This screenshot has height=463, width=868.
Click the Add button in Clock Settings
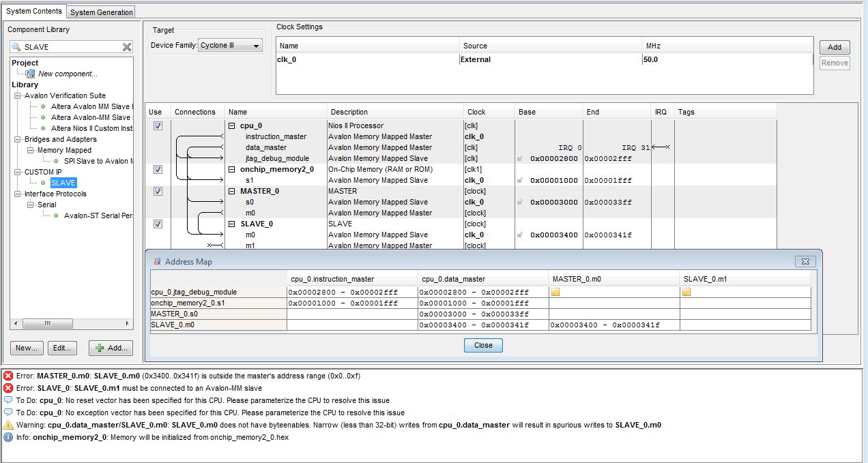pos(834,47)
